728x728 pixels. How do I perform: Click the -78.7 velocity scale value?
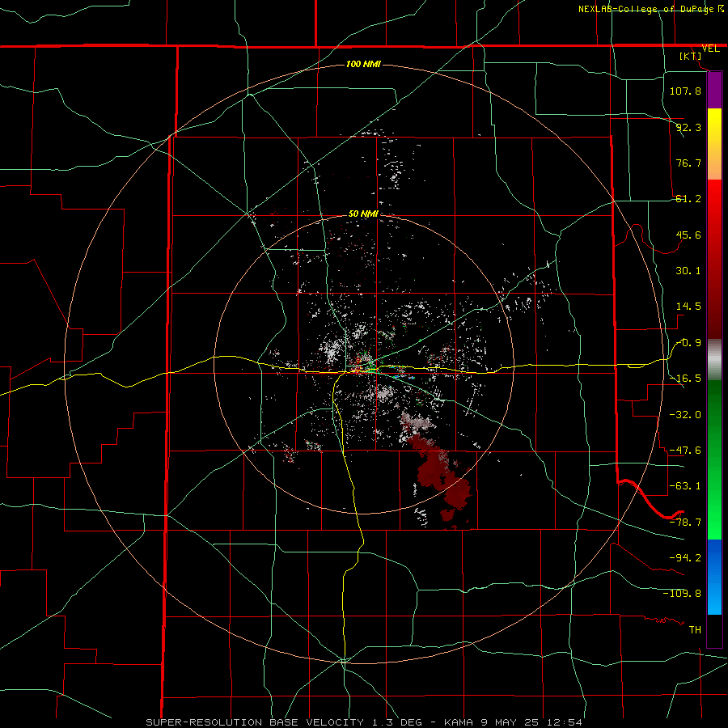(x=685, y=523)
